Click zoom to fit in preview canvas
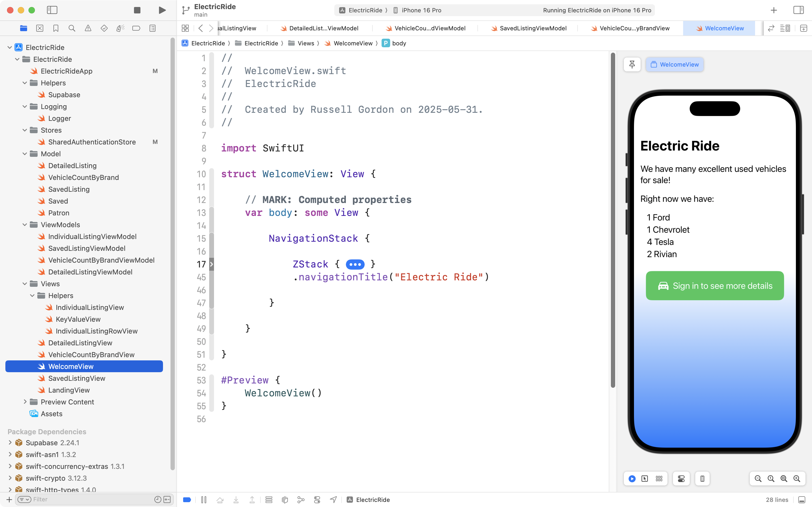812x507 pixels. (784, 479)
